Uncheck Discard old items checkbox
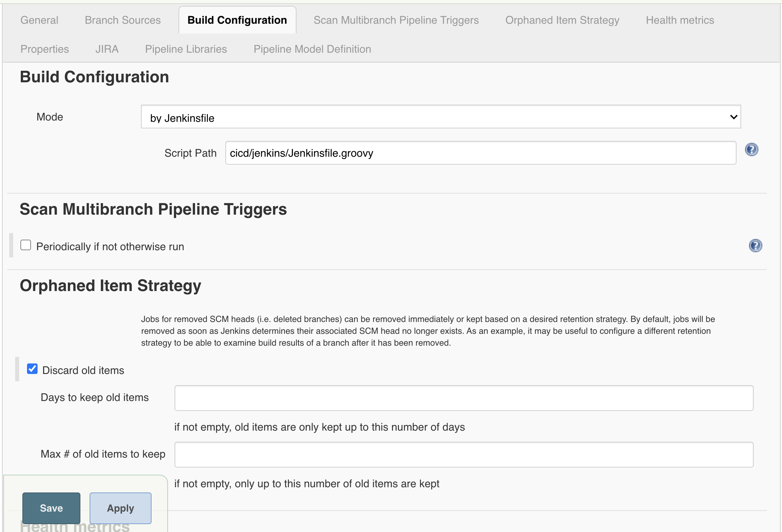The image size is (782, 532). click(x=32, y=369)
